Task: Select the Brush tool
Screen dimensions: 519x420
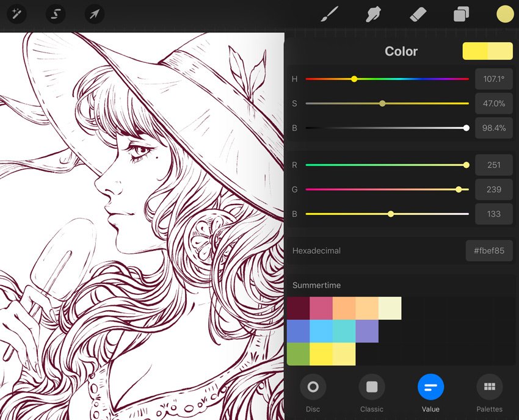Action: pos(330,14)
